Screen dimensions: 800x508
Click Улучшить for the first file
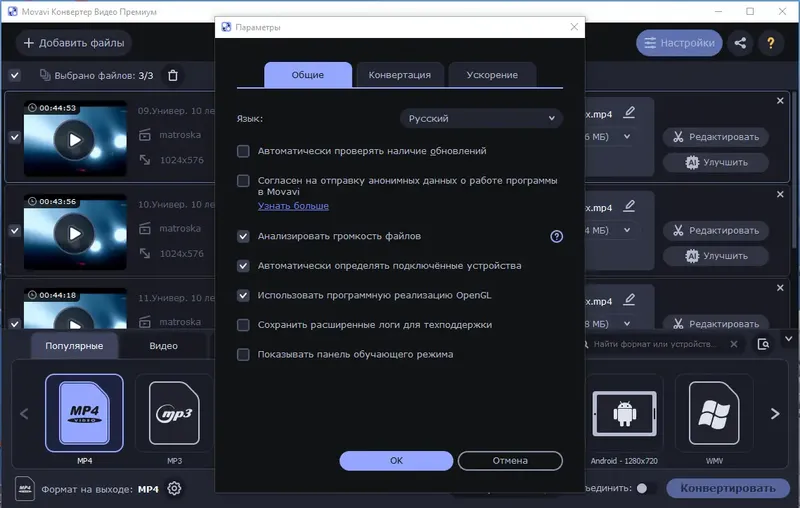pos(715,162)
